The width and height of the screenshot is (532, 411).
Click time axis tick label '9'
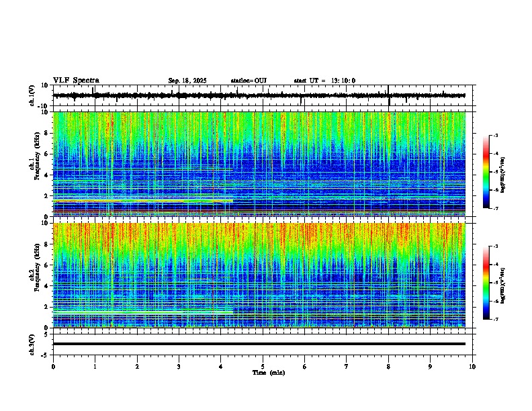coord(430,367)
